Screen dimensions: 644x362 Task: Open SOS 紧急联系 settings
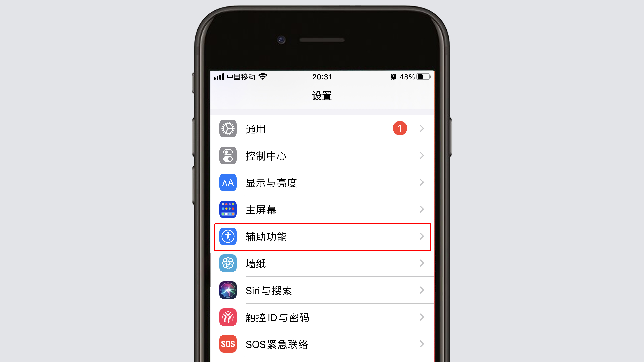click(322, 344)
